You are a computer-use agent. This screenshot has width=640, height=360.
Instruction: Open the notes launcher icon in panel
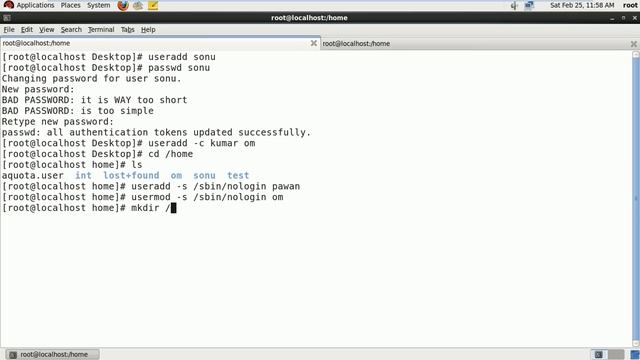pyautogui.click(x=153, y=5)
